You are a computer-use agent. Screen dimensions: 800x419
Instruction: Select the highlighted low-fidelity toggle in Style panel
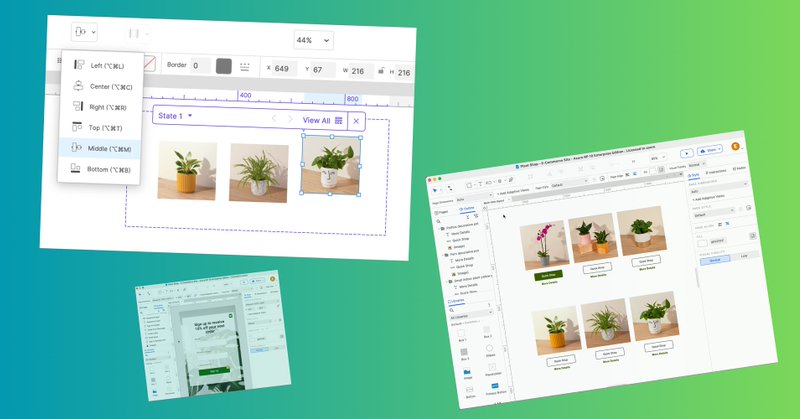(x=715, y=260)
